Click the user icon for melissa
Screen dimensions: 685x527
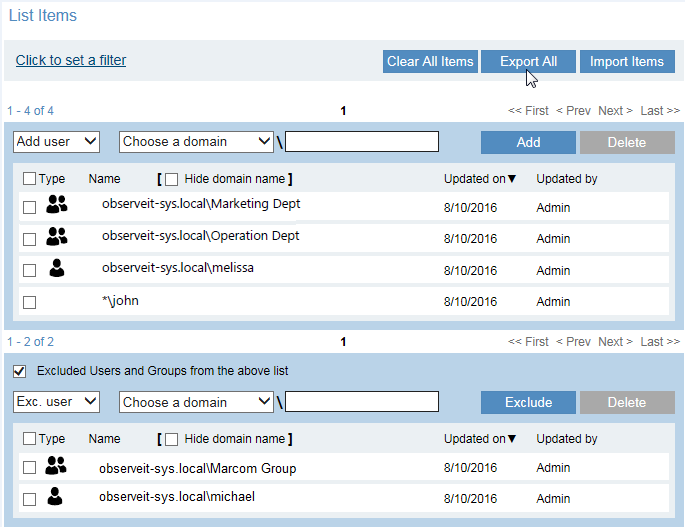57,268
